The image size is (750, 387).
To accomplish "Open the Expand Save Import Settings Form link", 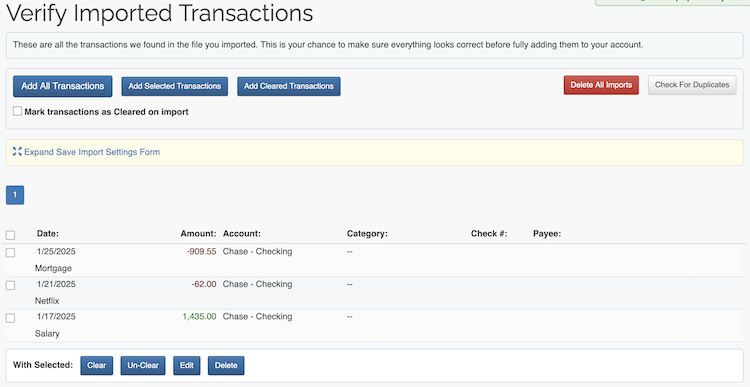I will point(92,152).
